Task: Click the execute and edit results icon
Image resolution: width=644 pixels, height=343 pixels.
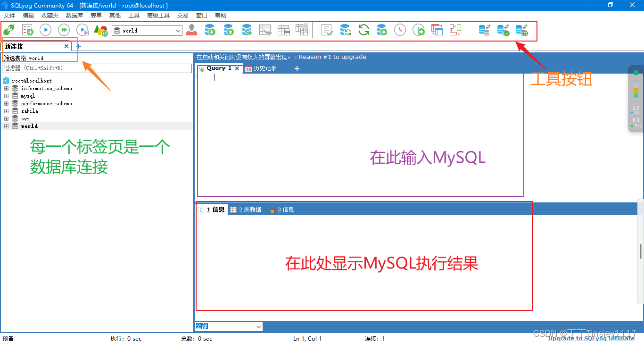Action: tap(83, 30)
